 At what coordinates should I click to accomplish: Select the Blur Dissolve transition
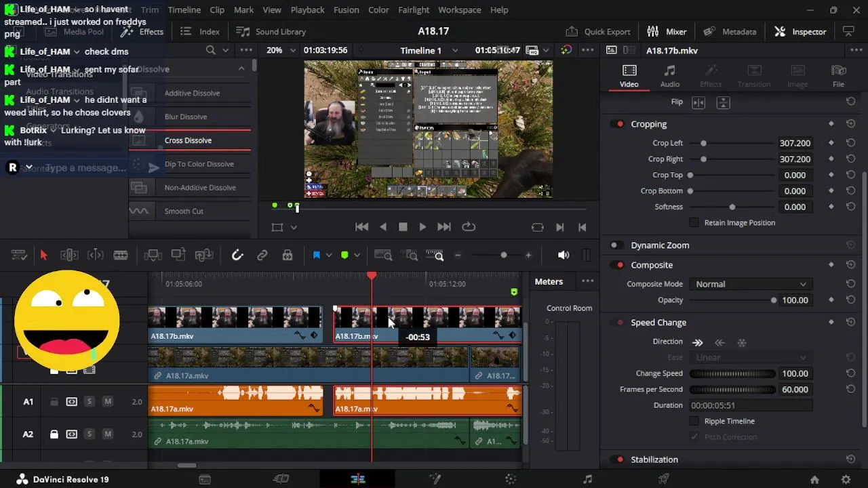click(190, 117)
